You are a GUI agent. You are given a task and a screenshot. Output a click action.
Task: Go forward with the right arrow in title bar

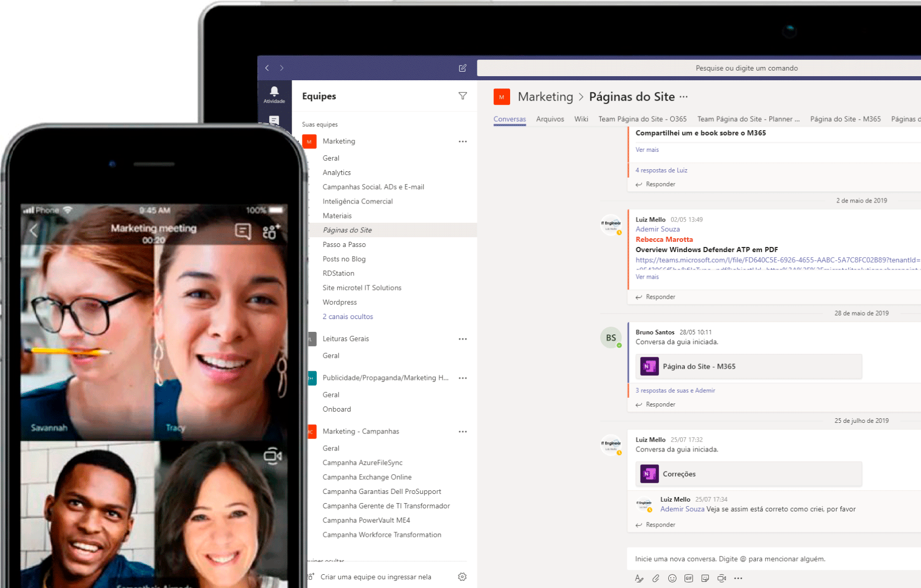pos(281,68)
